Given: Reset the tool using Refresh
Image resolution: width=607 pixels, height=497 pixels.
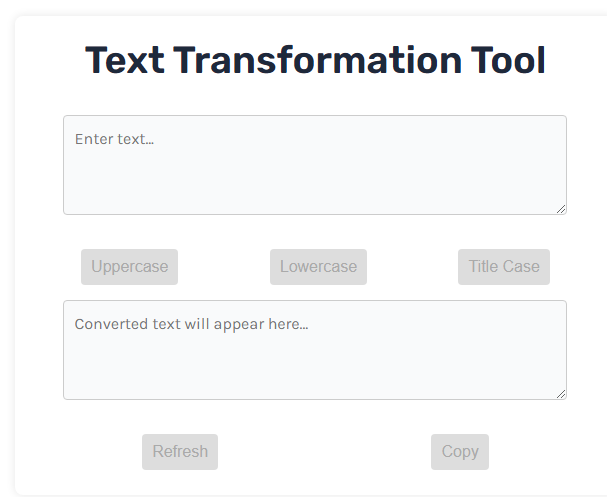Looking at the screenshot, I should tap(180, 452).
